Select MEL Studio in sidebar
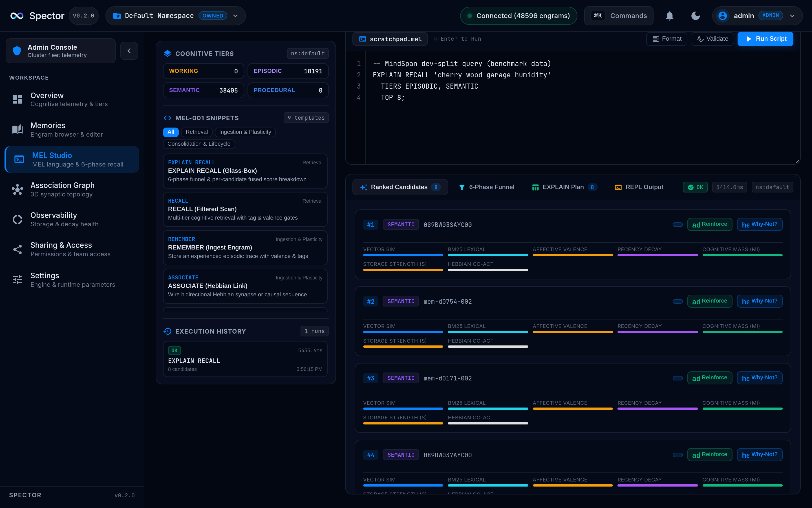Screen dimensions: 812x508 [72, 159]
